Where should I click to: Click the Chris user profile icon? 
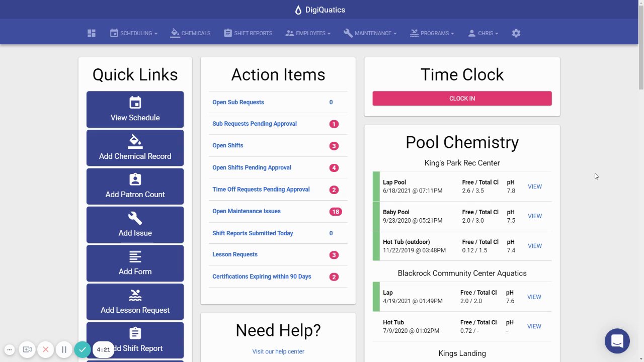pyautogui.click(x=471, y=33)
